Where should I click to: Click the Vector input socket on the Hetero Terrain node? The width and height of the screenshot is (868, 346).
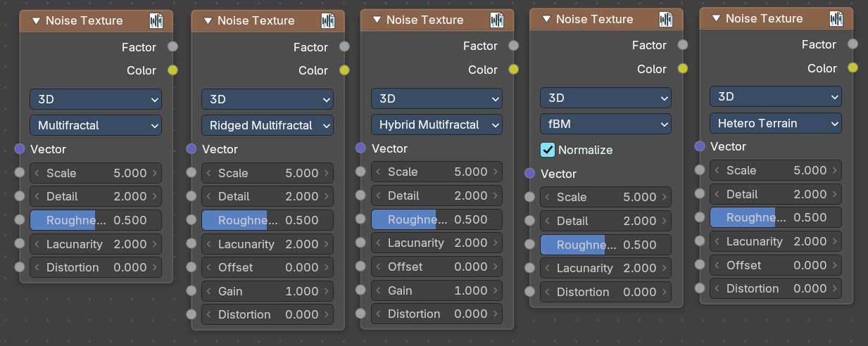700,146
